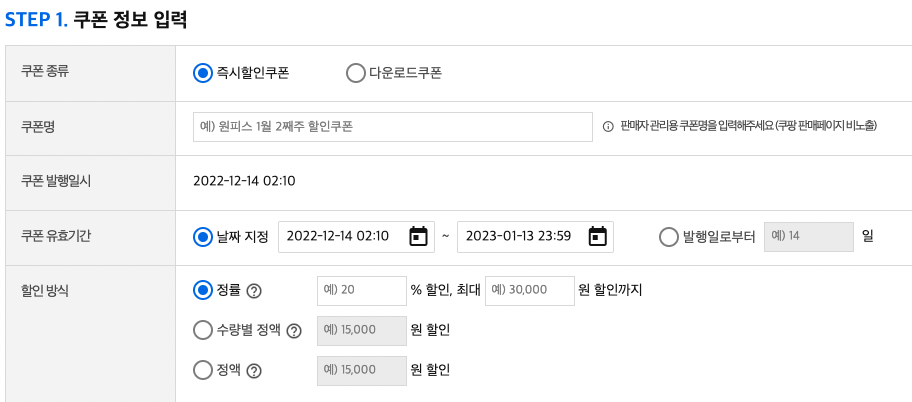The height and width of the screenshot is (402, 912).
Task: Click the 수량별 정액 amount input field
Action: 361,331
